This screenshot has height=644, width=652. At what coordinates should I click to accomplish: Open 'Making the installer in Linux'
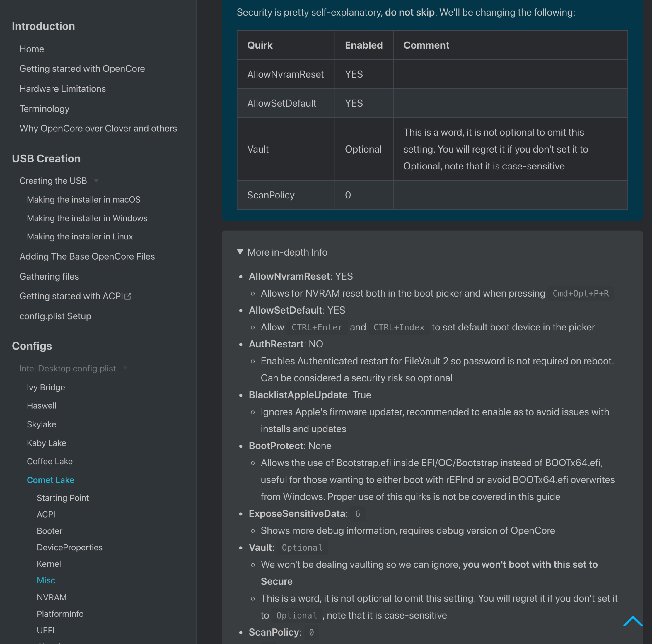[80, 237]
